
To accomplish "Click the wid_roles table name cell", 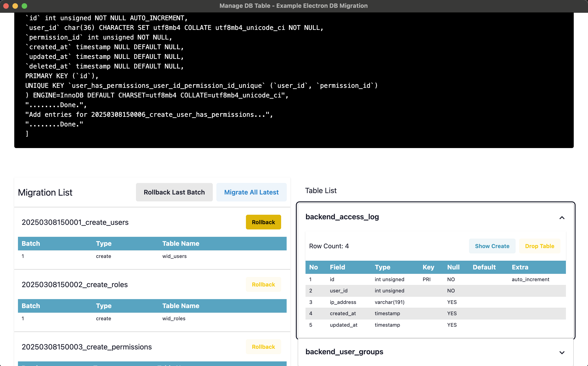I will click(x=174, y=318).
